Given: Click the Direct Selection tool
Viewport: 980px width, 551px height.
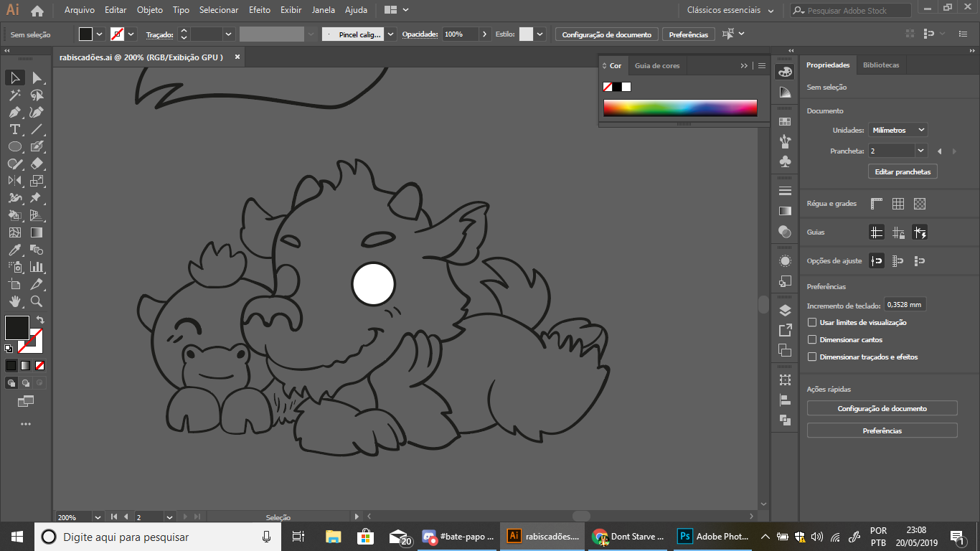Looking at the screenshot, I should click(37, 77).
